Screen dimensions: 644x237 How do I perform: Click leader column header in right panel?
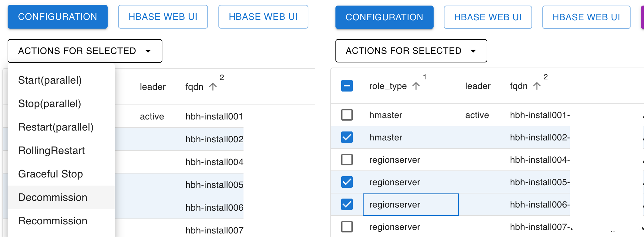478,86
